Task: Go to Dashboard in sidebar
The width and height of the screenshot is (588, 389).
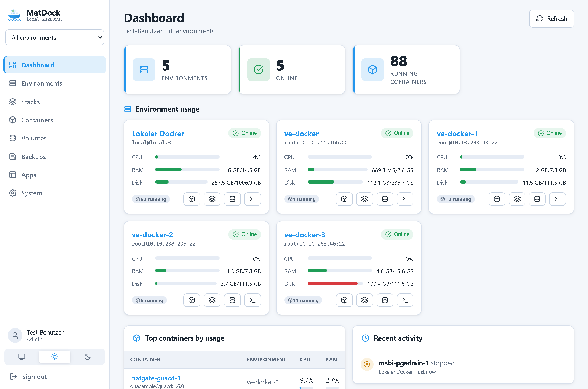Action: pyautogui.click(x=54, y=65)
